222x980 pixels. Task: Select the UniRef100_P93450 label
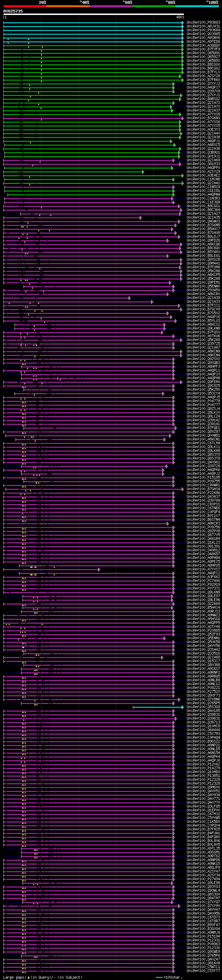pos(203,290)
